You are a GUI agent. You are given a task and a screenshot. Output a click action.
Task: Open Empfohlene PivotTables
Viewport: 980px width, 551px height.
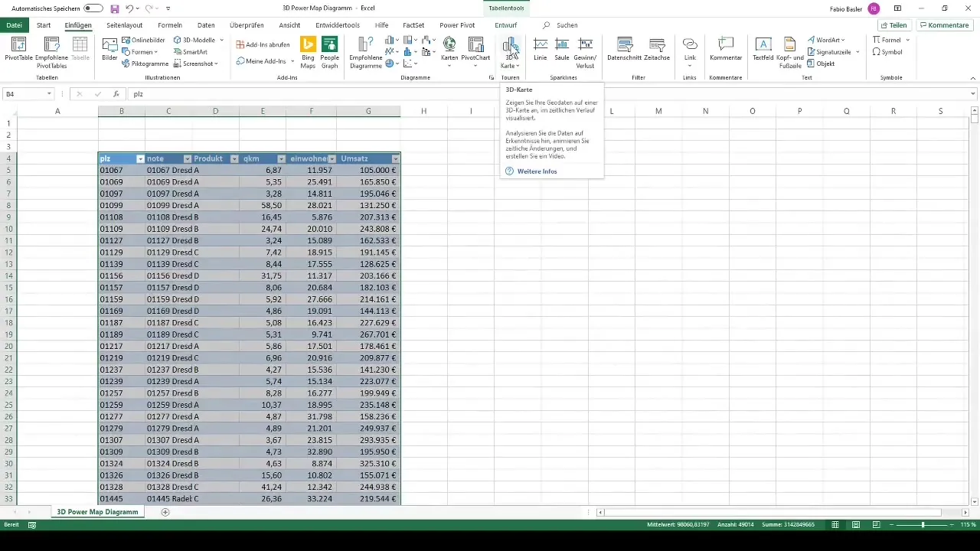click(x=51, y=51)
